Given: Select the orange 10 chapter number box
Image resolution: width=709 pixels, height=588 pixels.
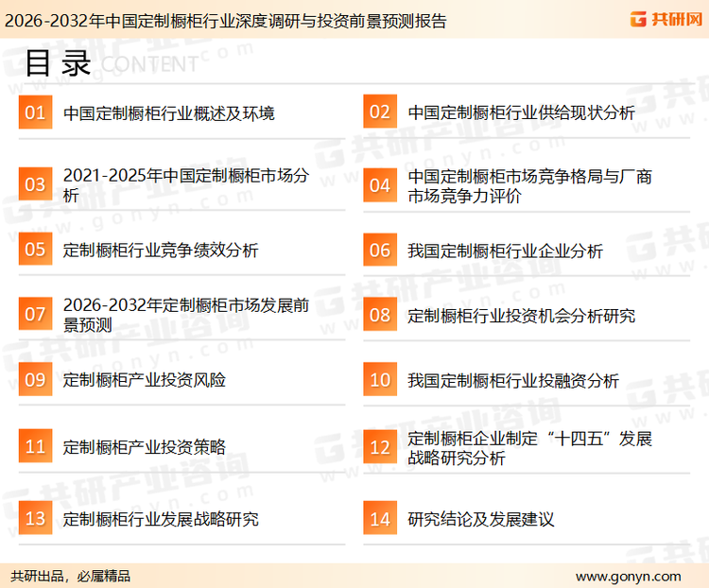Looking at the screenshot, I should (380, 379).
